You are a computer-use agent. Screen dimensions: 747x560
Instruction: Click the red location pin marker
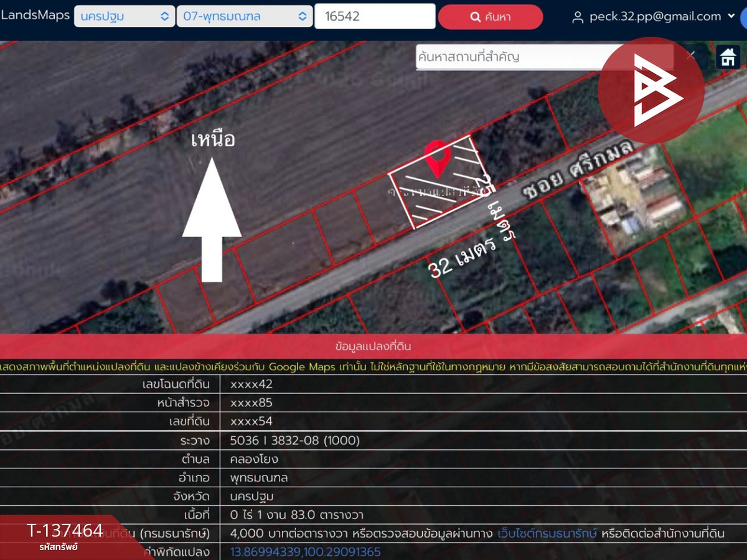pyautogui.click(x=437, y=158)
